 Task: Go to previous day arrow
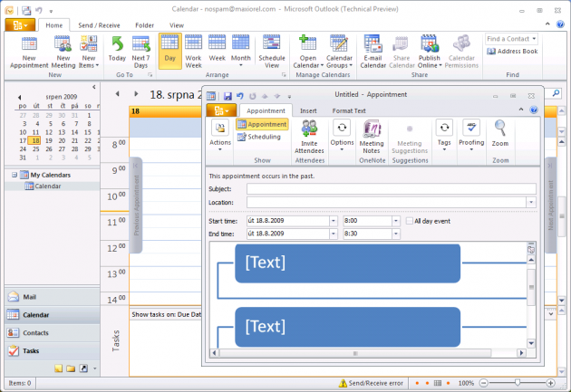click(x=117, y=94)
